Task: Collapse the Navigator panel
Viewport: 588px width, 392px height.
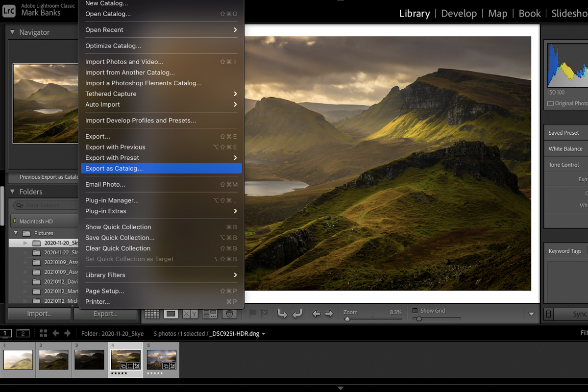Action: coord(12,32)
